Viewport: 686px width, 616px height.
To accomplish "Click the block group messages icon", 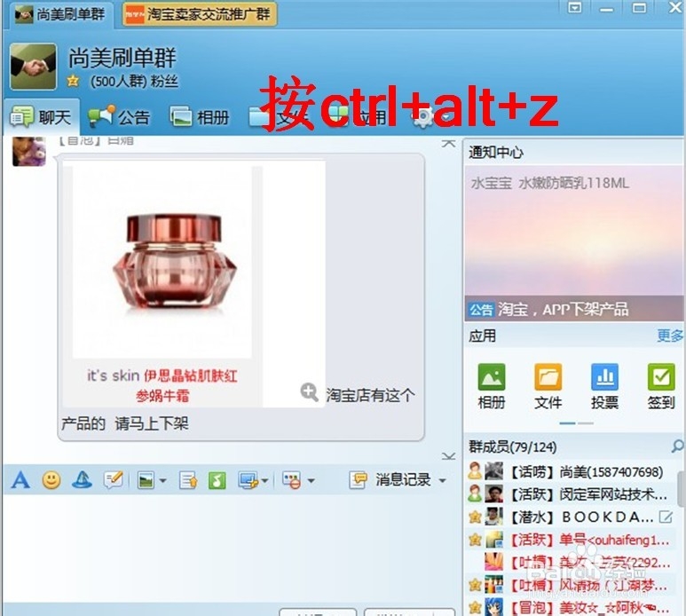I will [291, 480].
